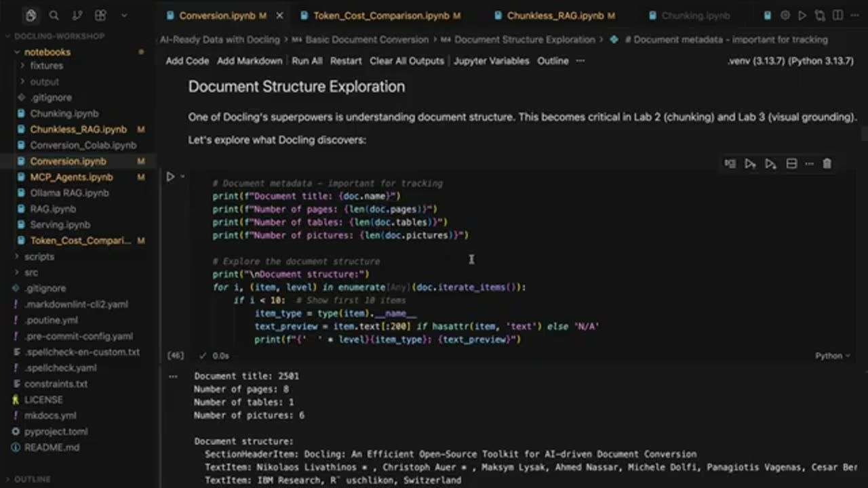Click the split editor icon in title bar

tap(836, 16)
